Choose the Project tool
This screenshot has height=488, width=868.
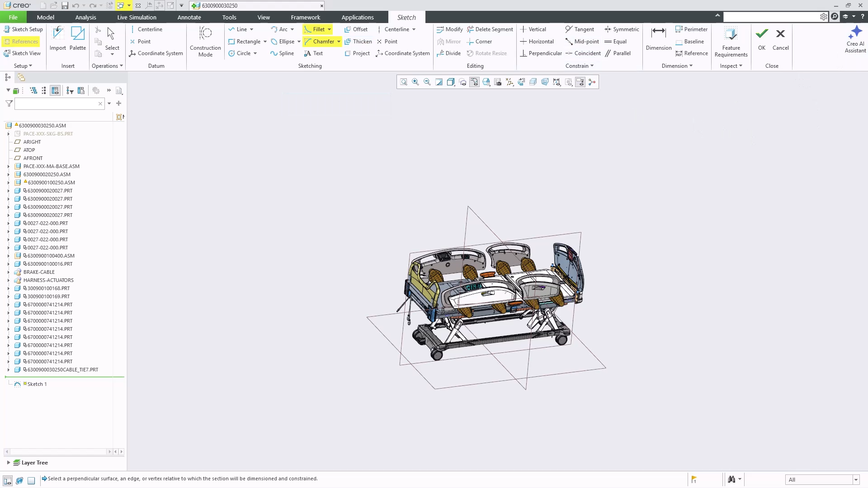coord(357,53)
